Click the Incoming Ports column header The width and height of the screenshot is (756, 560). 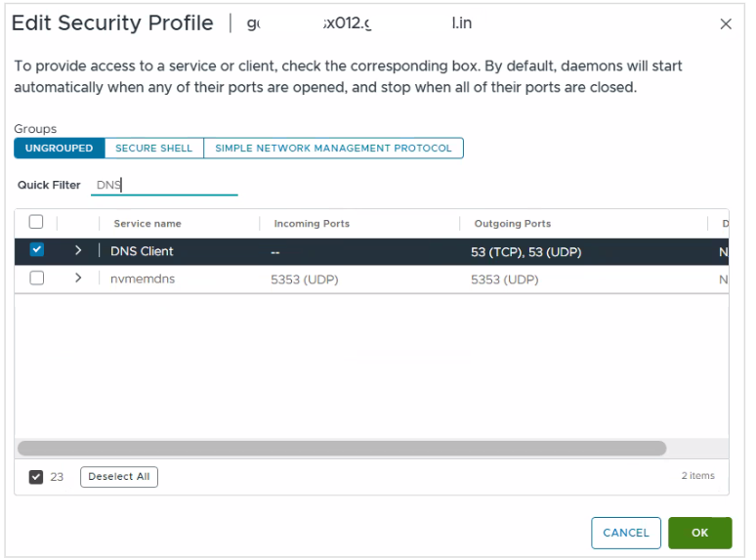pyautogui.click(x=312, y=224)
